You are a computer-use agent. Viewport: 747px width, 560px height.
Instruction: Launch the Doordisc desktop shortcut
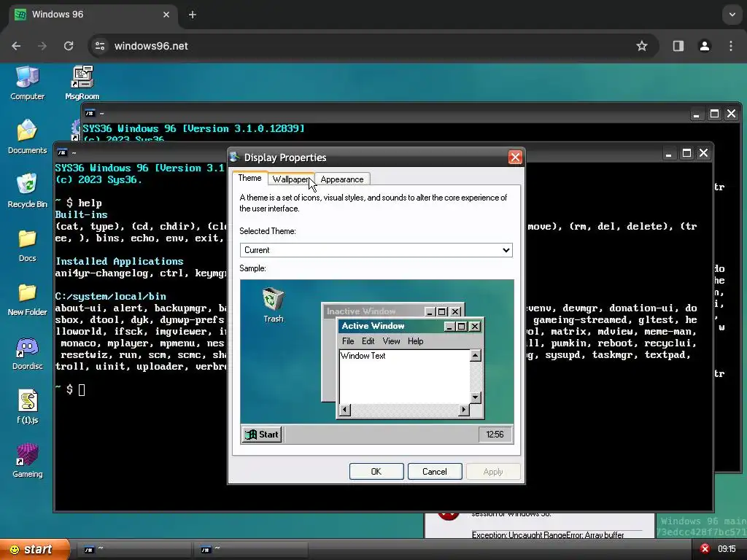(27, 354)
